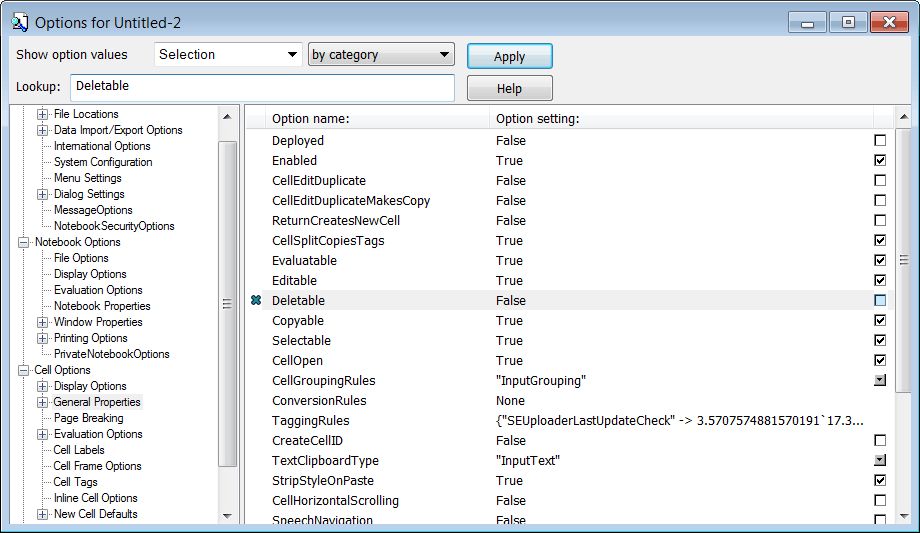The height and width of the screenshot is (533, 920).
Task: Enable the ReturnCreatesNewCell checkbox
Action: coord(880,220)
